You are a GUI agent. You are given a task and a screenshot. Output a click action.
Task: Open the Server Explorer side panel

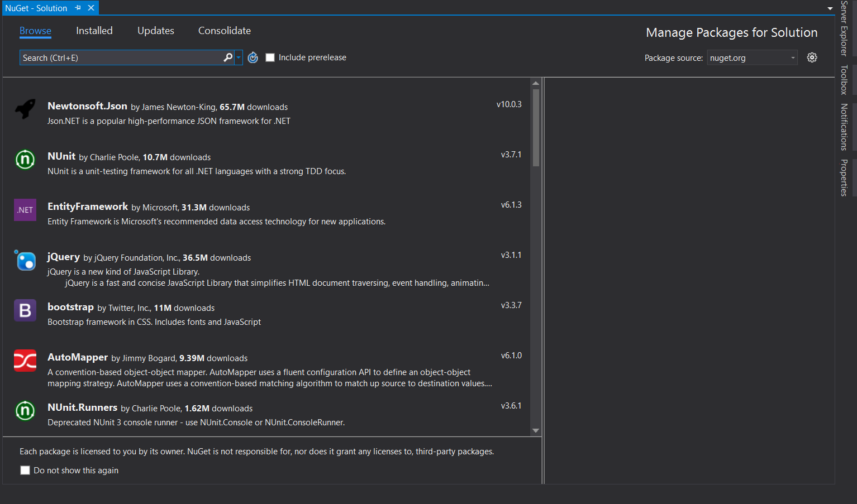[x=844, y=28]
